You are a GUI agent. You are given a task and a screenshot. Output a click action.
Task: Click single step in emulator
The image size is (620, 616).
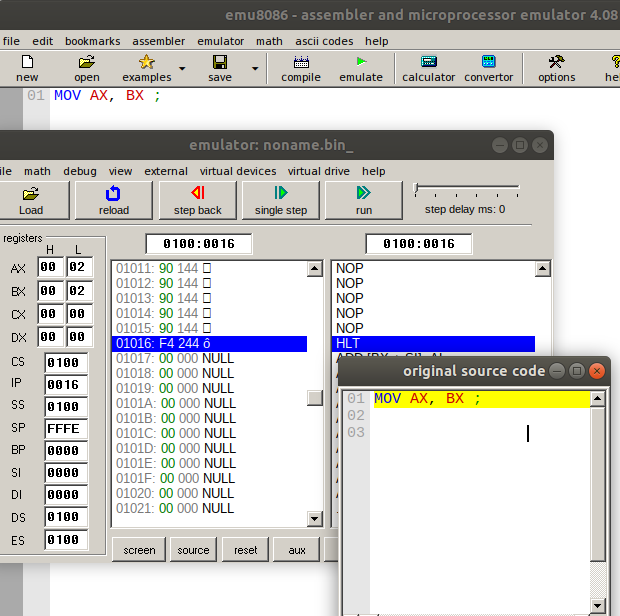[281, 193]
